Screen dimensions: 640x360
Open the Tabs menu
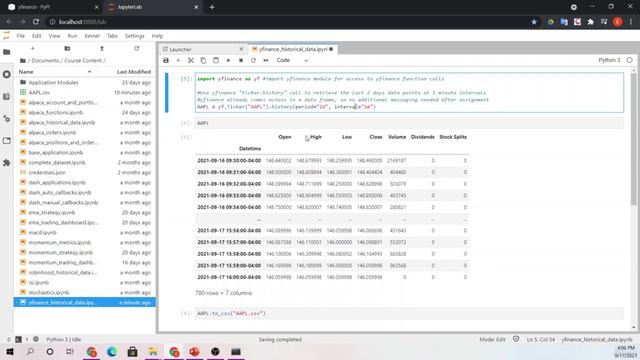click(112, 36)
